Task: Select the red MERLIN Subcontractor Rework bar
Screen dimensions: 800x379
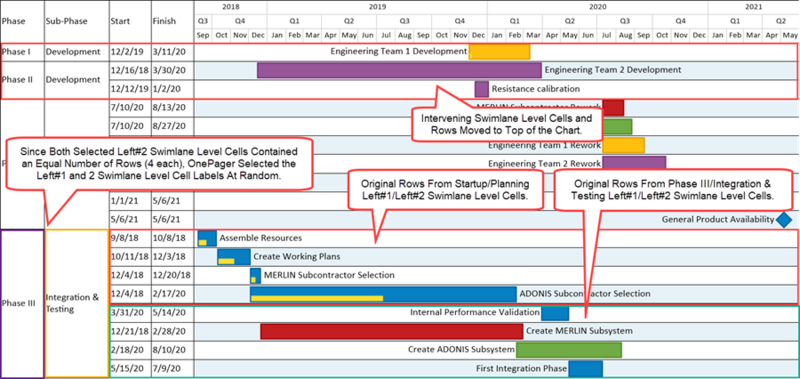Action: [x=613, y=107]
